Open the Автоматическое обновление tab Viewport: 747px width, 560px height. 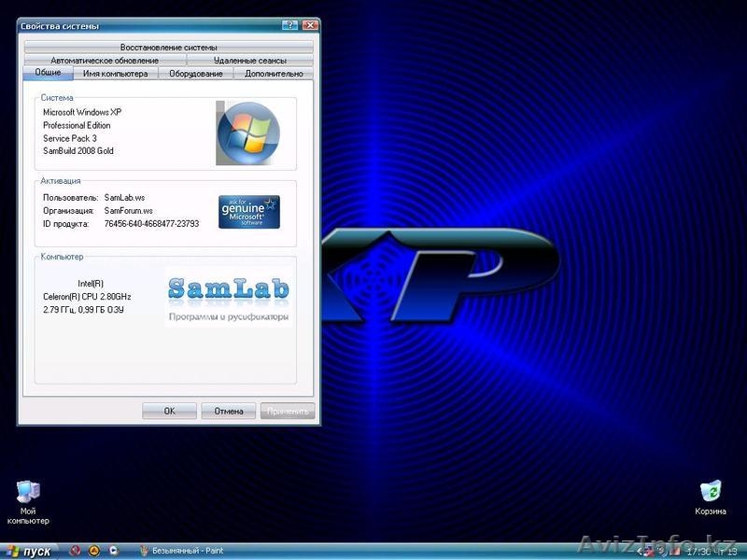click(105, 60)
